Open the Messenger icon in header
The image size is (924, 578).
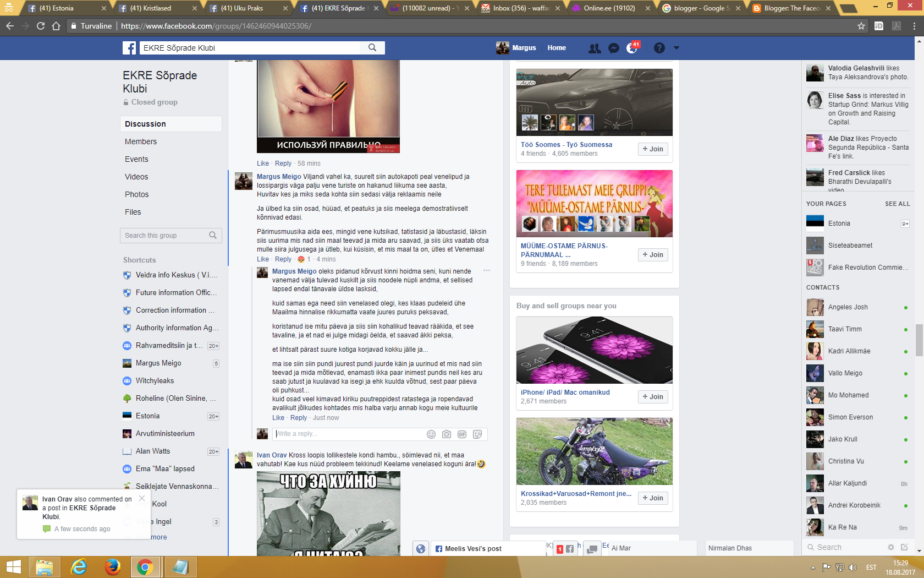point(614,48)
